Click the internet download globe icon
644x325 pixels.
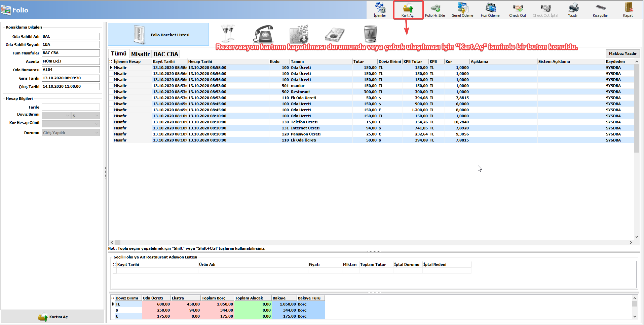299,34
